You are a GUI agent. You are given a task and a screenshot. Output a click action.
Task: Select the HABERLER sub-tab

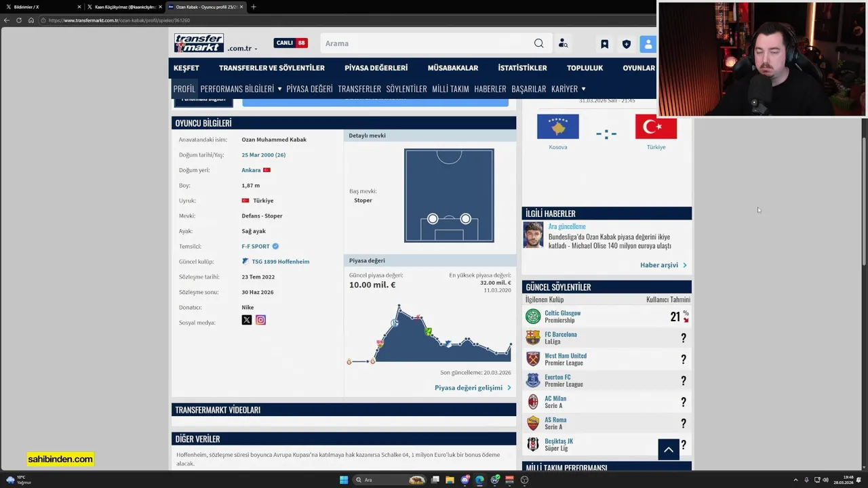[x=490, y=89]
